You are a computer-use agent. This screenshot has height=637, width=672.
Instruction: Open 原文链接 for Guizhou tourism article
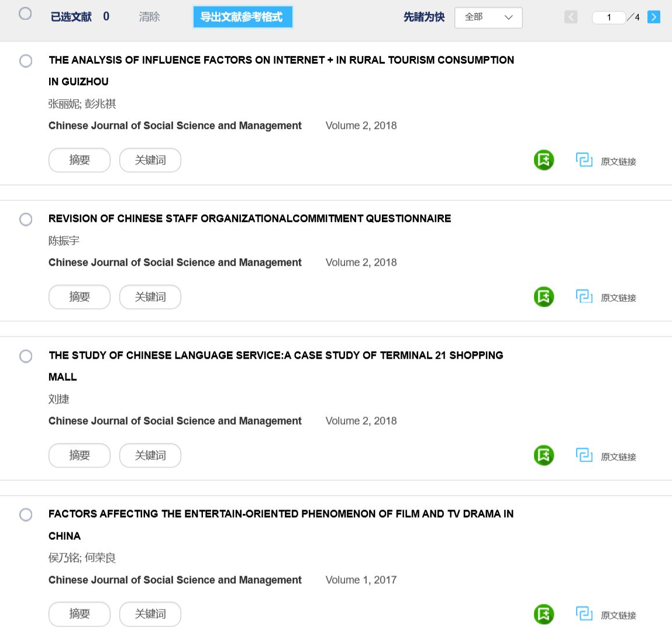click(618, 161)
